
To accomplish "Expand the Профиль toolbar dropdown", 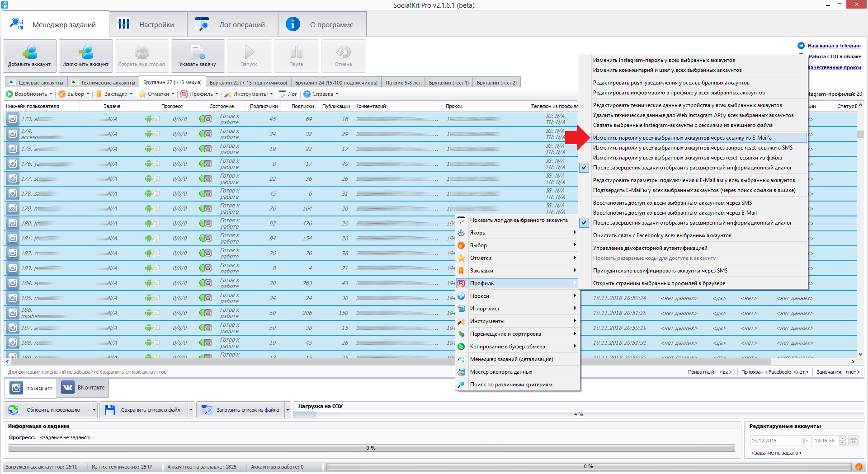I will point(217,94).
